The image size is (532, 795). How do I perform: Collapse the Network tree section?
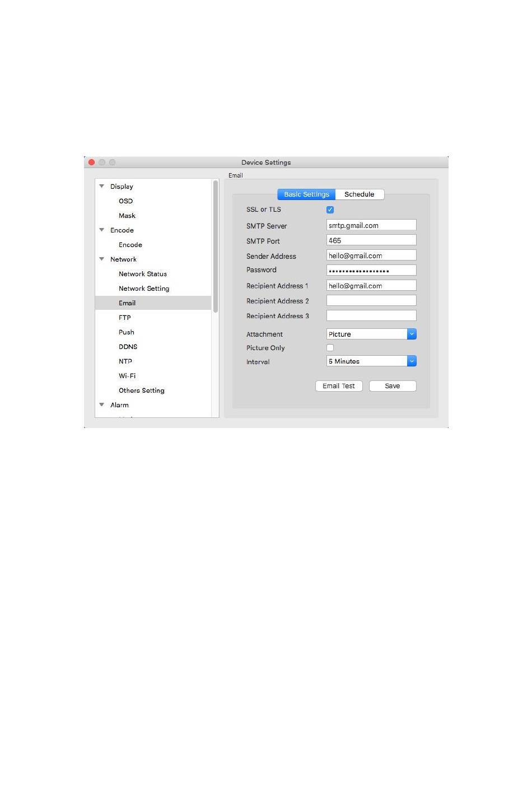[x=102, y=259]
